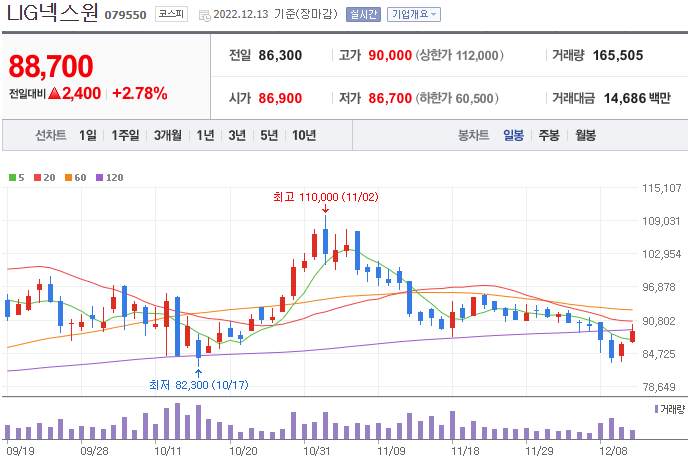Image resolution: width=688 pixels, height=463 pixels.
Task: Click the green 5-day moving average swatch
Action: (x=12, y=178)
